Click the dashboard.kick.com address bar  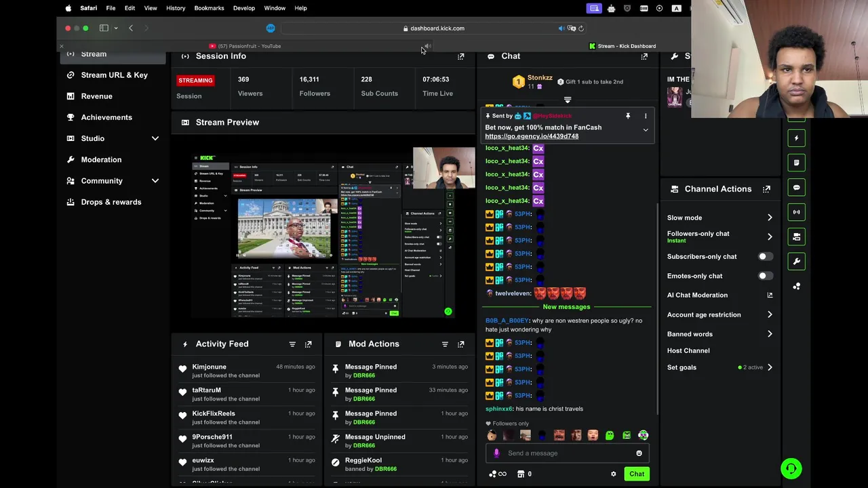pos(434,28)
